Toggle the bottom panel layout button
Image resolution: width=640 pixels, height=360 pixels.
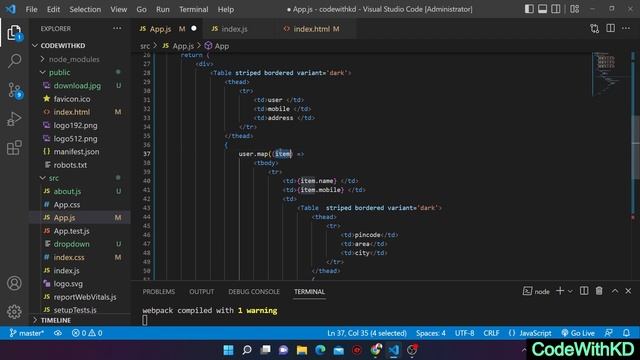point(542,9)
